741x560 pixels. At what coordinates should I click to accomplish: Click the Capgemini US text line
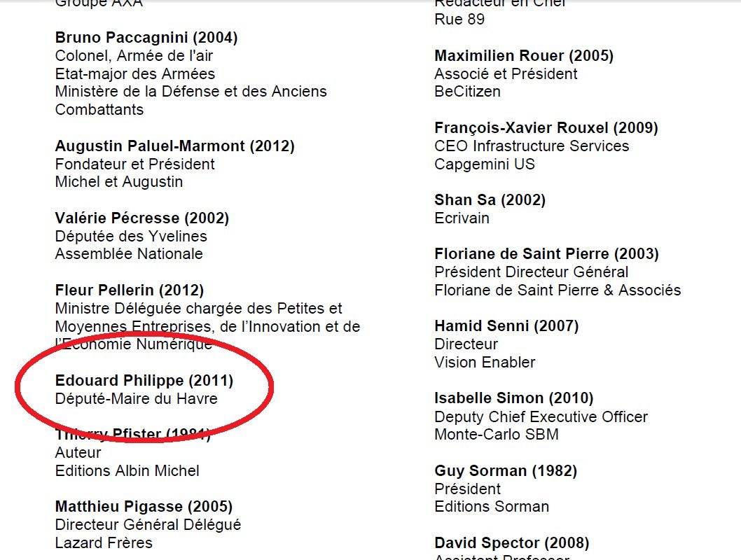485,164
